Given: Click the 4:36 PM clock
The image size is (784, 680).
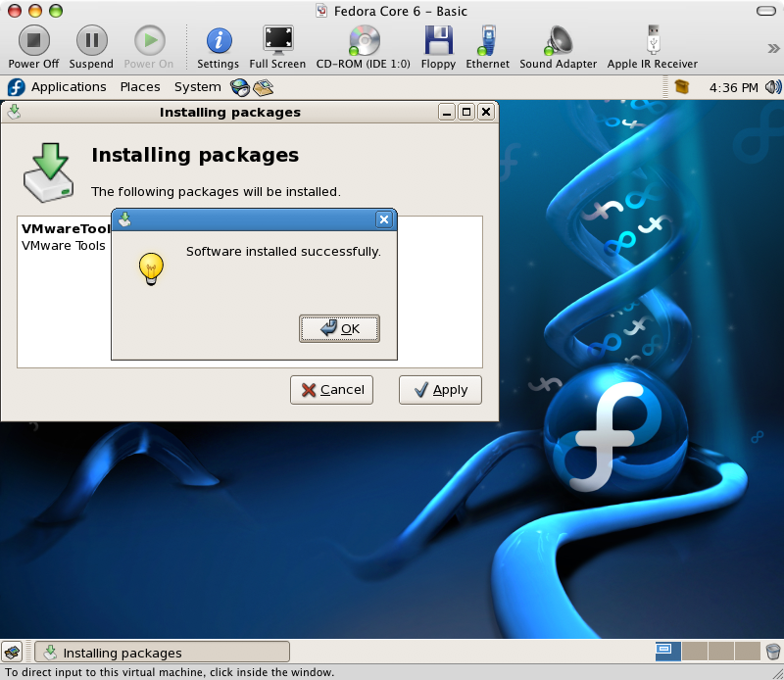Looking at the screenshot, I should (733, 88).
